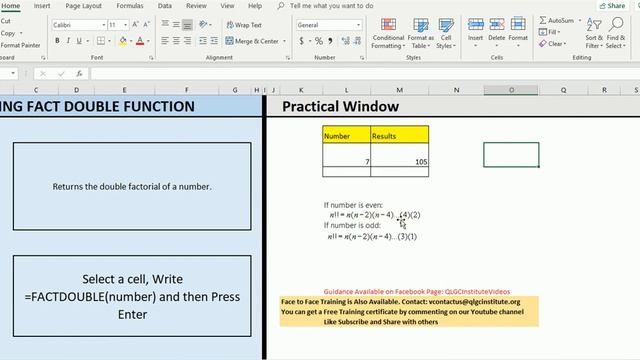640x360 pixels.
Task: Apply accounting dollar number format
Action: click(302, 41)
